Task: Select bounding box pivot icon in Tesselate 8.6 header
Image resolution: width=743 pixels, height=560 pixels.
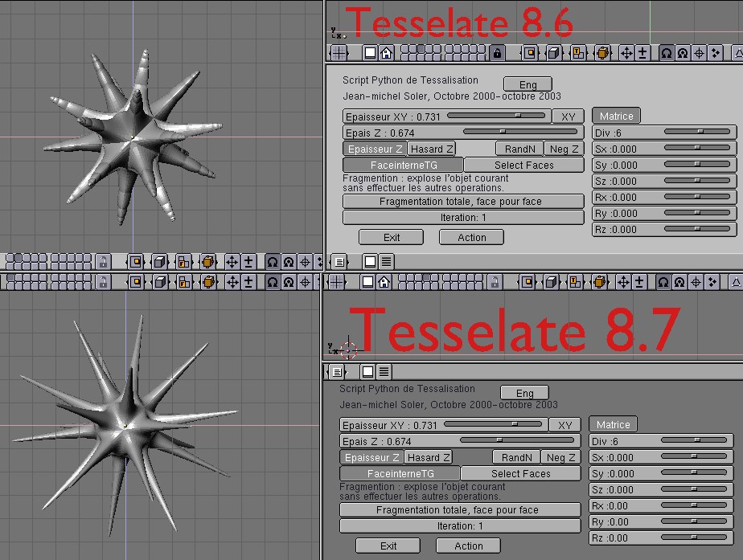Action: 667,52
